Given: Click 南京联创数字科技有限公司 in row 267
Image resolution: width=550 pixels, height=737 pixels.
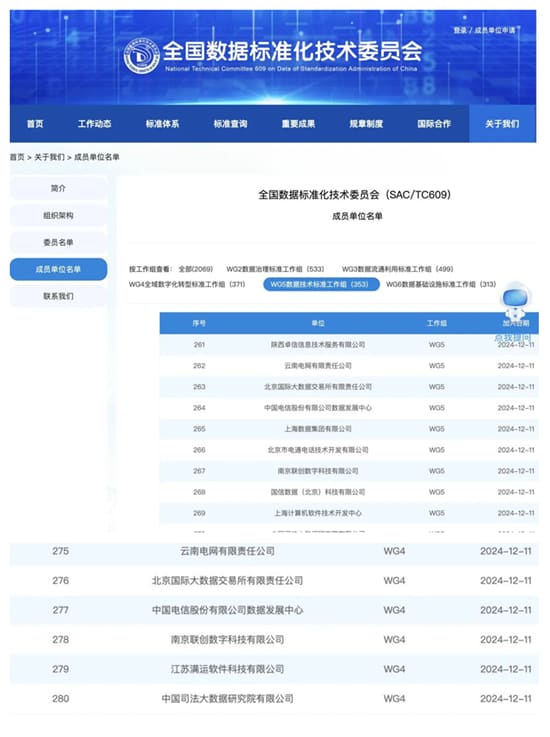Looking at the screenshot, I should [x=318, y=471].
